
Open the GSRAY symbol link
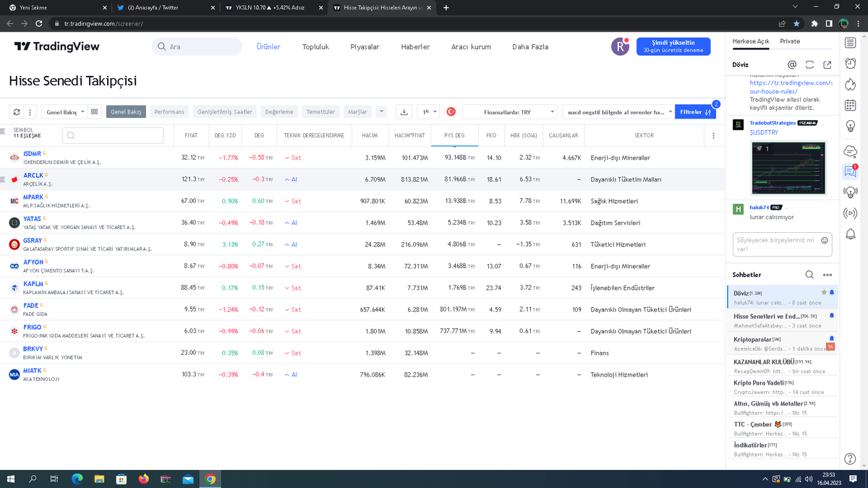[x=33, y=241]
